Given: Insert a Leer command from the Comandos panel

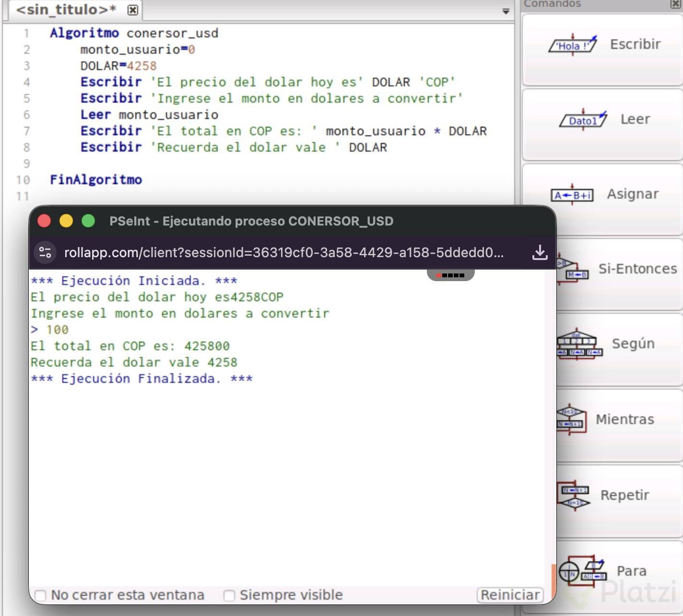Looking at the screenshot, I should 602,124.
